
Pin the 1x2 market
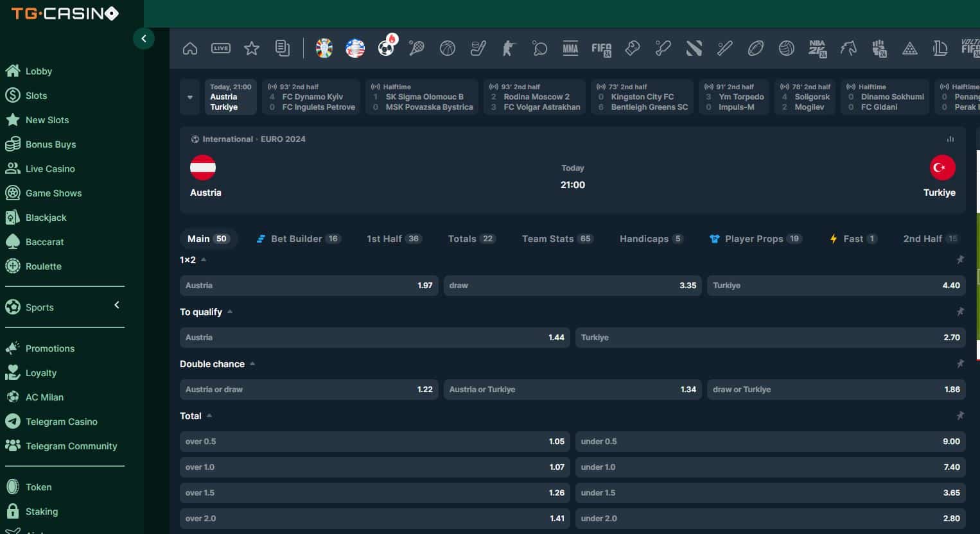(960, 260)
